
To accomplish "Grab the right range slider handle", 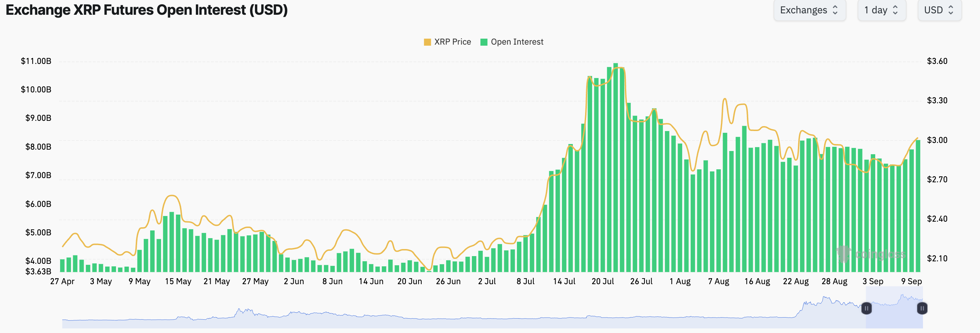I will point(922,308).
